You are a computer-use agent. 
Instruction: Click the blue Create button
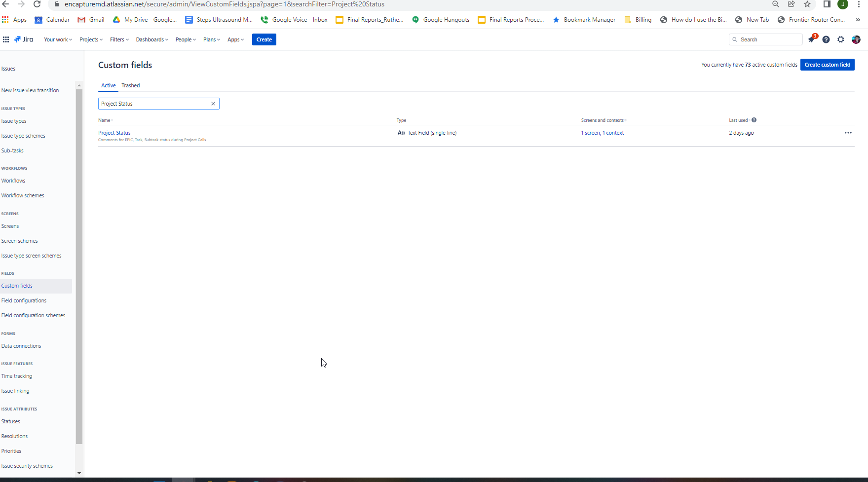264,39
